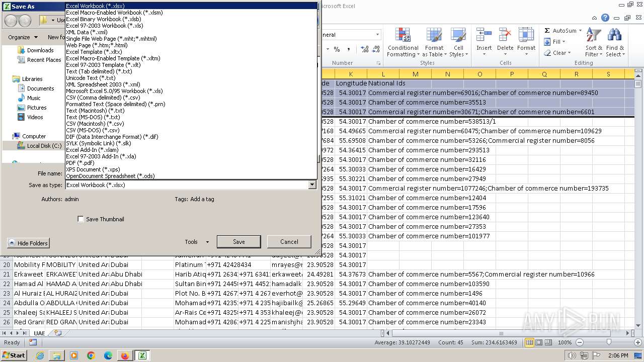Image resolution: width=644 pixels, height=362 pixels.
Task: Select Excel Macro-Enabled Workbook (*.xlsm) file type
Action: click(191, 13)
